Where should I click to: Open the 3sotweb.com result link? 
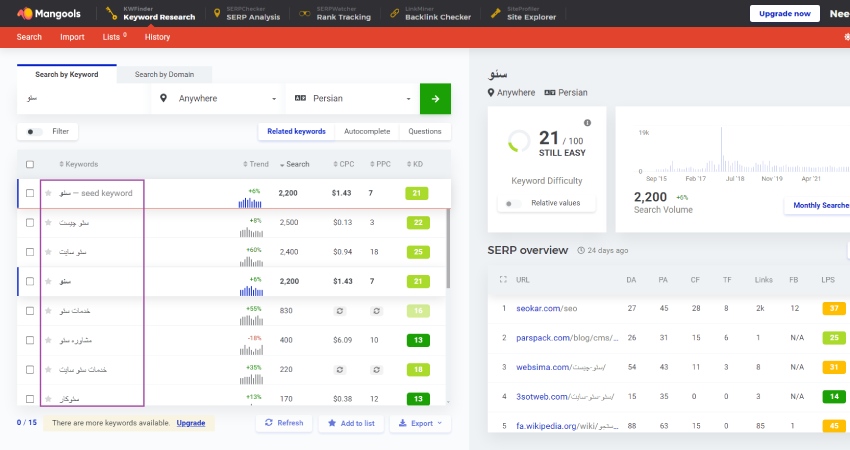tap(565, 396)
